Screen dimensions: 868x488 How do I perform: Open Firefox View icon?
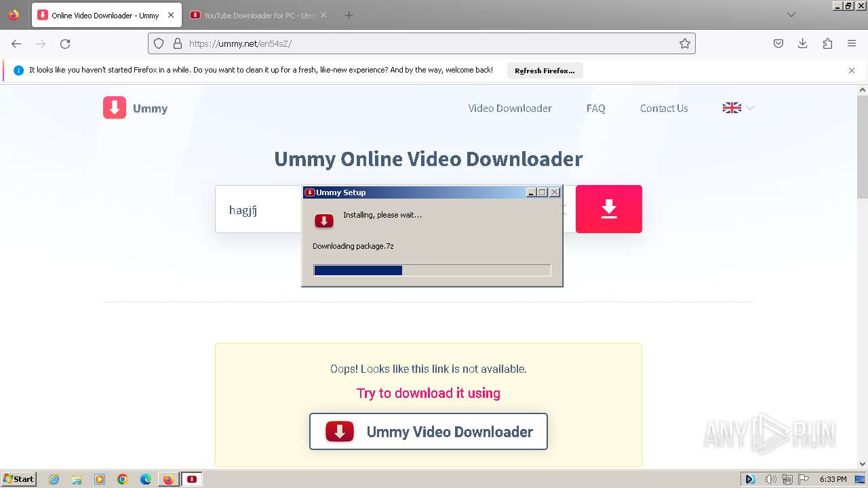[14, 15]
